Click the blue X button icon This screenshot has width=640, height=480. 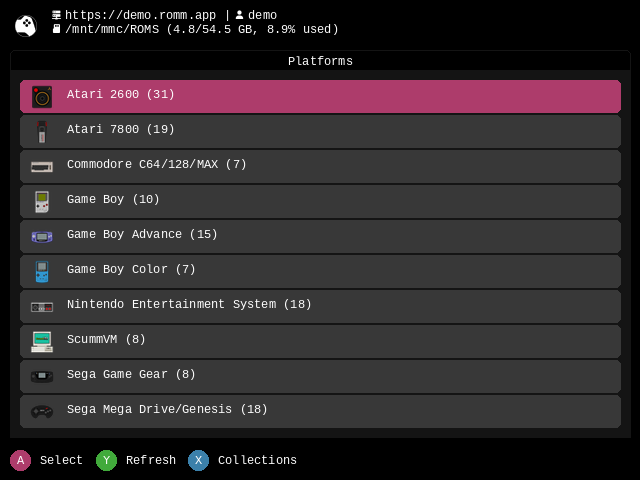198,460
